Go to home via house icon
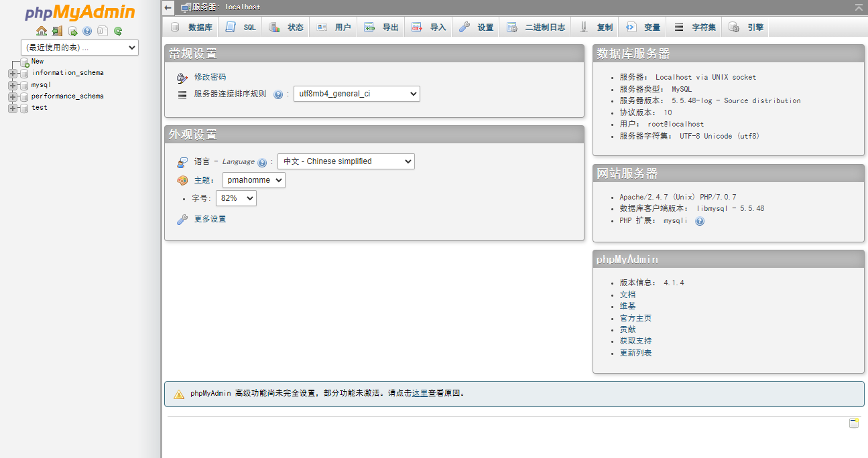The width and height of the screenshot is (868, 458). click(x=42, y=31)
